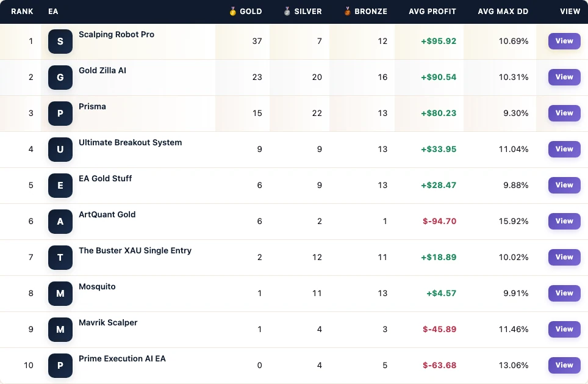The width and height of the screenshot is (588, 384).
Task: Click the M avatar beside Mavrik Scalper
Action: [60, 330]
